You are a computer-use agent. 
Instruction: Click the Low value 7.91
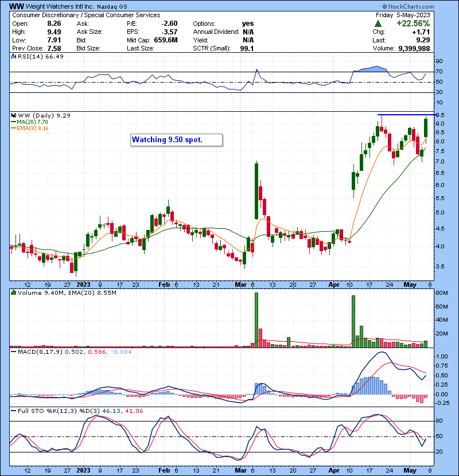54,40
